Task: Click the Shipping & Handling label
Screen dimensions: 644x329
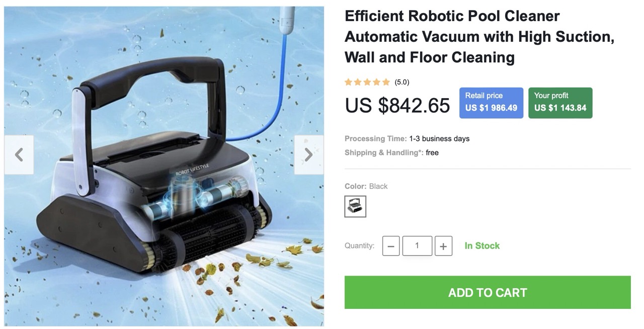Action: [x=384, y=152]
